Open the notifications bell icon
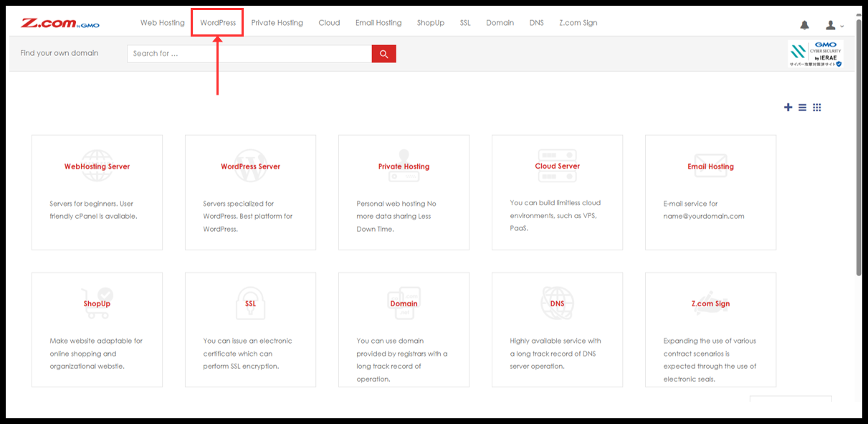Viewport: 868px width, 424px height. [804, 25]
